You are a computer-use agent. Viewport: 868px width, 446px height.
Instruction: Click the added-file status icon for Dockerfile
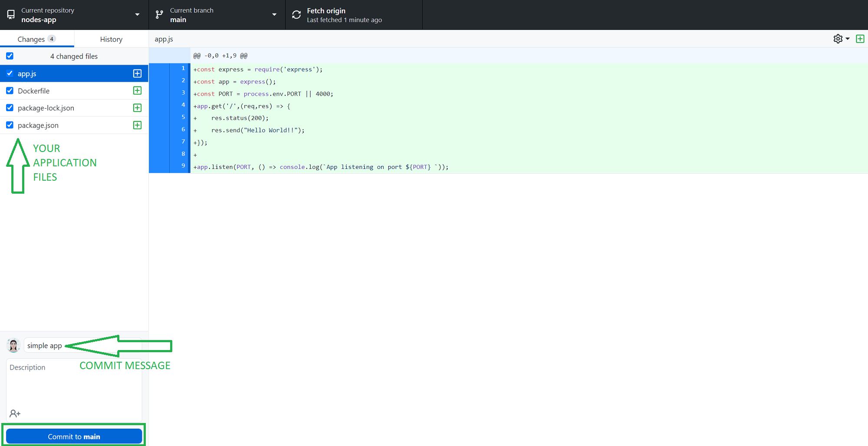pyautogui.click(x=137, y=91)
